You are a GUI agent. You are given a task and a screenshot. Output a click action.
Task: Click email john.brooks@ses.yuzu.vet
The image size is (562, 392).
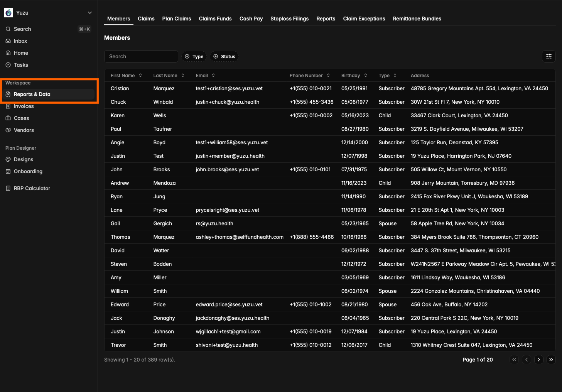[x=227, y=169]
